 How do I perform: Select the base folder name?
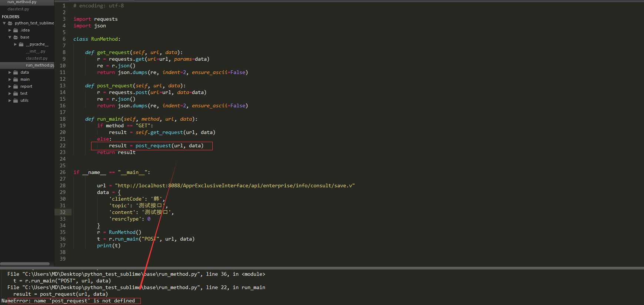[25, 37]
